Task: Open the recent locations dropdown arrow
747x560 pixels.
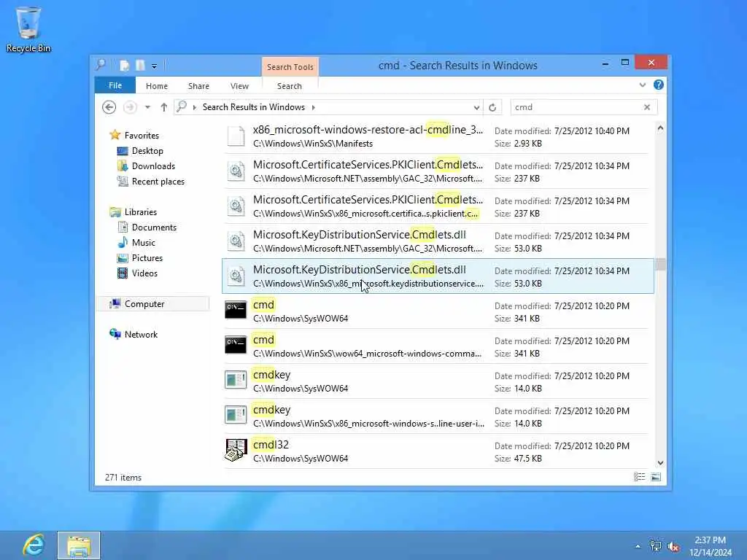Action: [147, 107]
